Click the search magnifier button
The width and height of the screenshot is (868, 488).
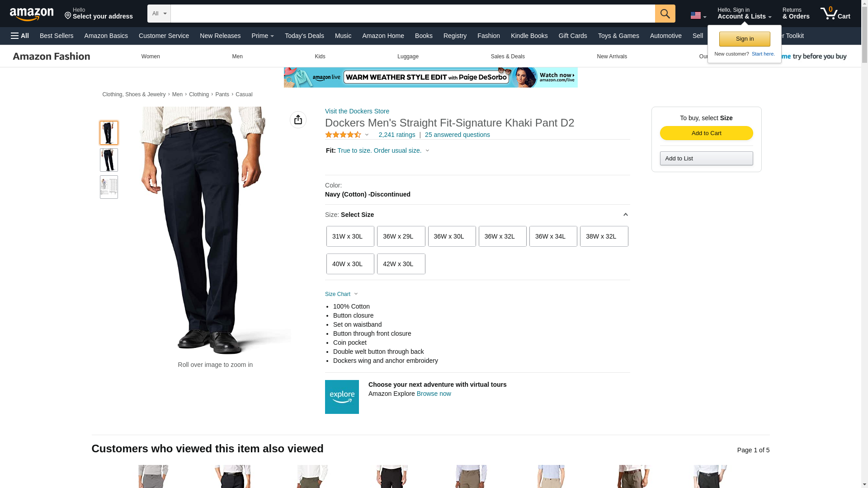665,14
